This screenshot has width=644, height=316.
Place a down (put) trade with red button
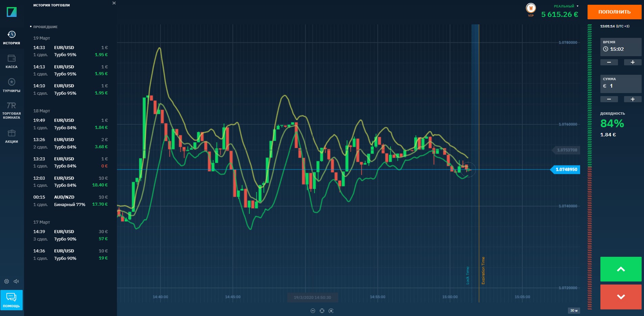(x=621, y=297)
